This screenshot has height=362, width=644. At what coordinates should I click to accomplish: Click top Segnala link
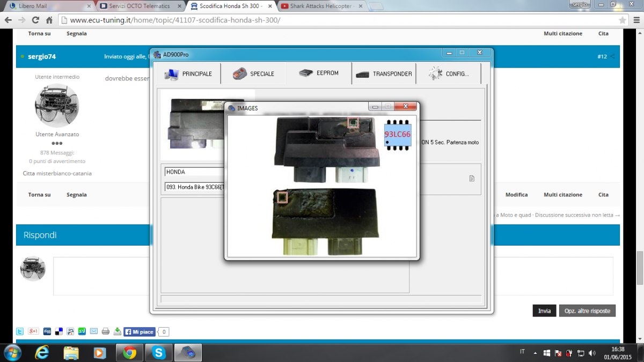(76, 33)
